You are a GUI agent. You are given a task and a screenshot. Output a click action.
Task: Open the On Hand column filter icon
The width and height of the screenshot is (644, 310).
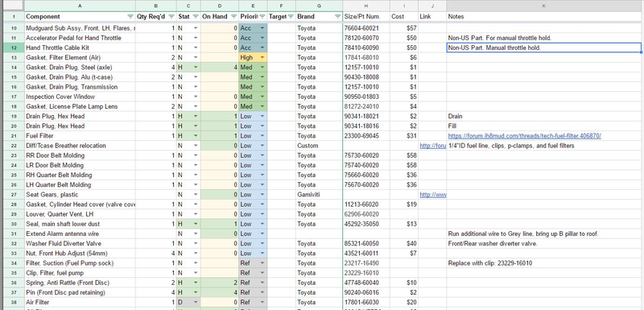click(233, 17)
